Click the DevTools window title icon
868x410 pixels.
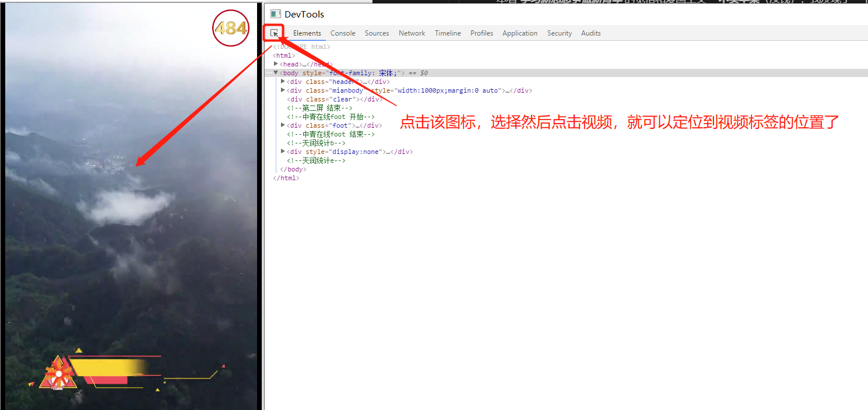tap(276, 14)
